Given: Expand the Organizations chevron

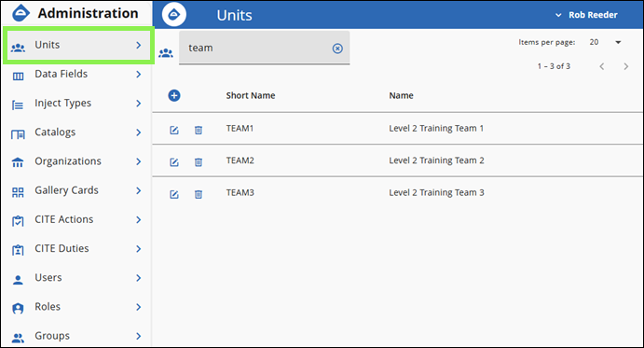Looking at the screenshot, I should [139, 161].
